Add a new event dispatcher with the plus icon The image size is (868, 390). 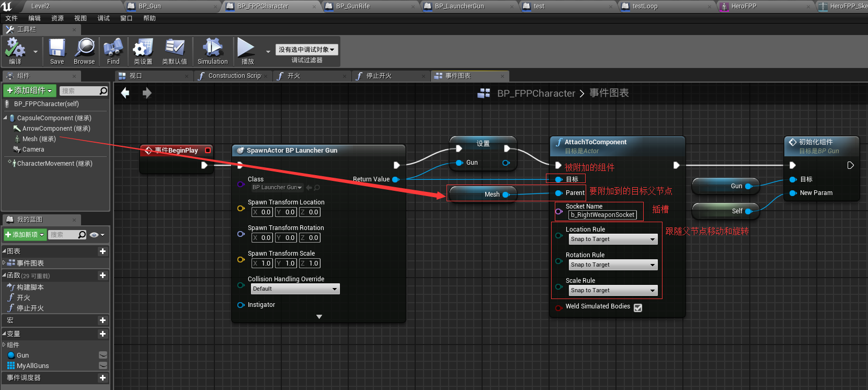(102, 378)
